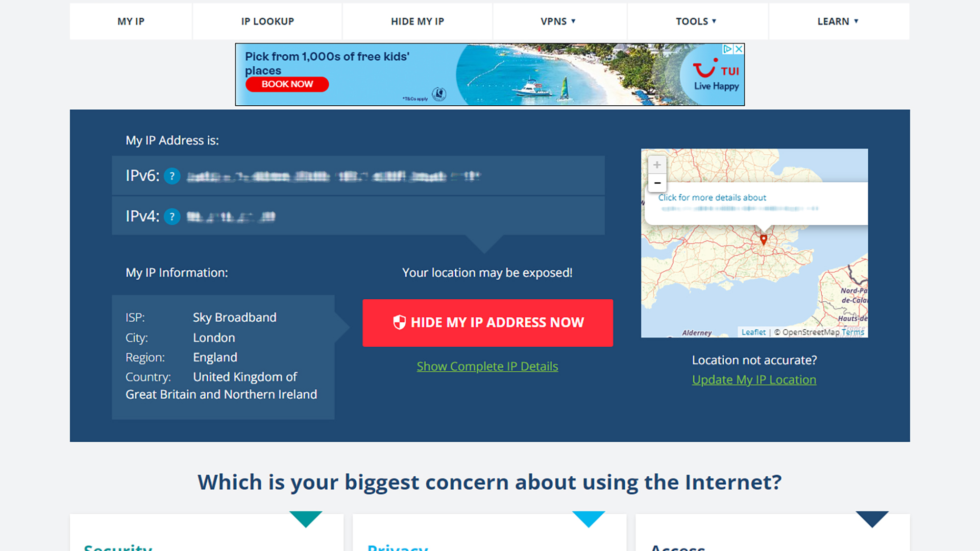Click the Leaflet map attribution icon
This screenshot has width=980, height=551.
click(x=751, y=332)
